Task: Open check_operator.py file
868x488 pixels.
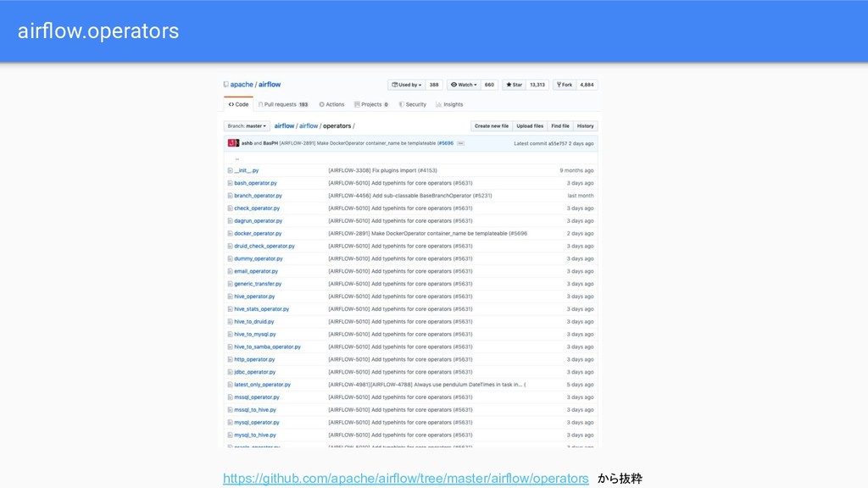Action: click(x=257, y=208)
